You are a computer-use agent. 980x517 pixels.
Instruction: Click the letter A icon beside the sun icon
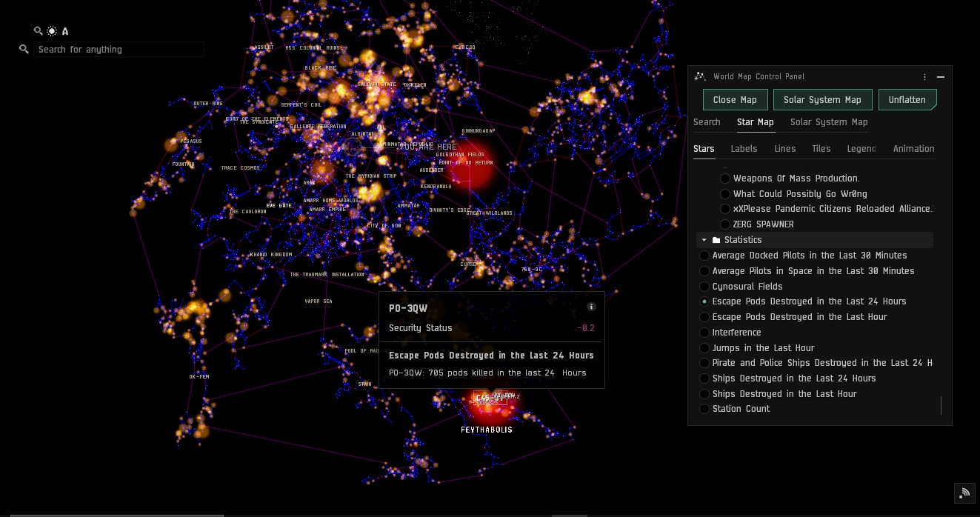pyautogui.click(x=65, y=31)
